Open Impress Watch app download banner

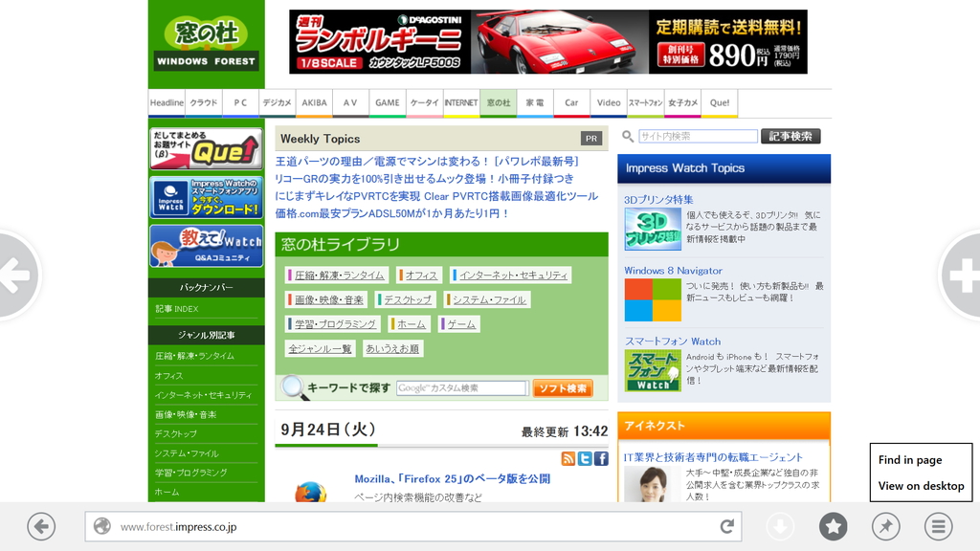[x=206, y=197]
